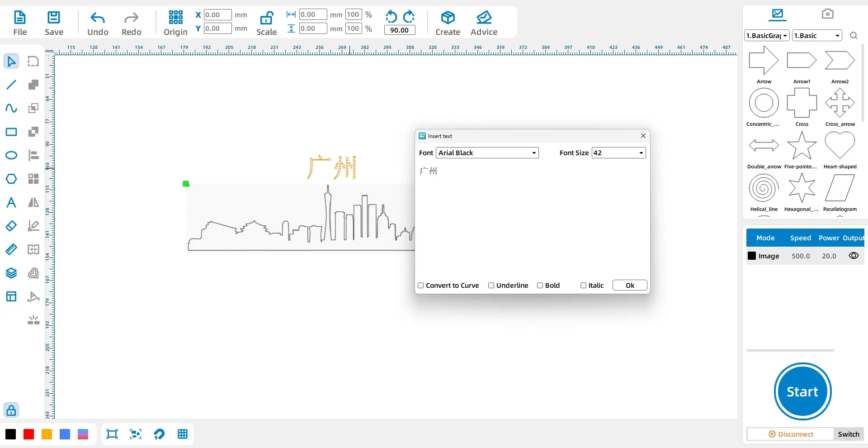The image size is (868, 448).
Task: Set the Y position field
Action: tap(217, 29)
